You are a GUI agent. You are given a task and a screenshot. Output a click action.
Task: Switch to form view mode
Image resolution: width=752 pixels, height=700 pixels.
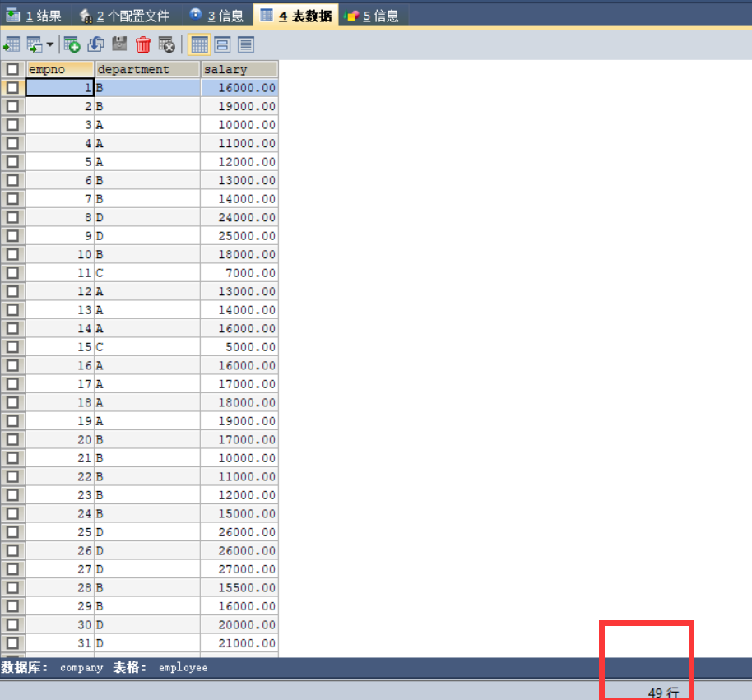(x=222, y=44)
